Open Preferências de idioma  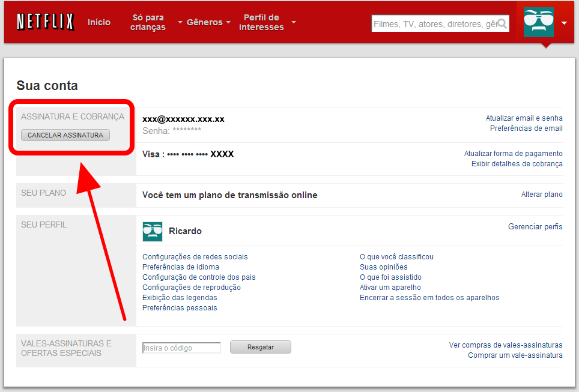[181, 267]
